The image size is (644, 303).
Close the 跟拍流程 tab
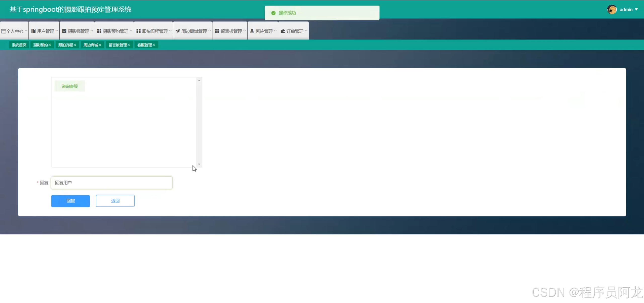[75, 45]
